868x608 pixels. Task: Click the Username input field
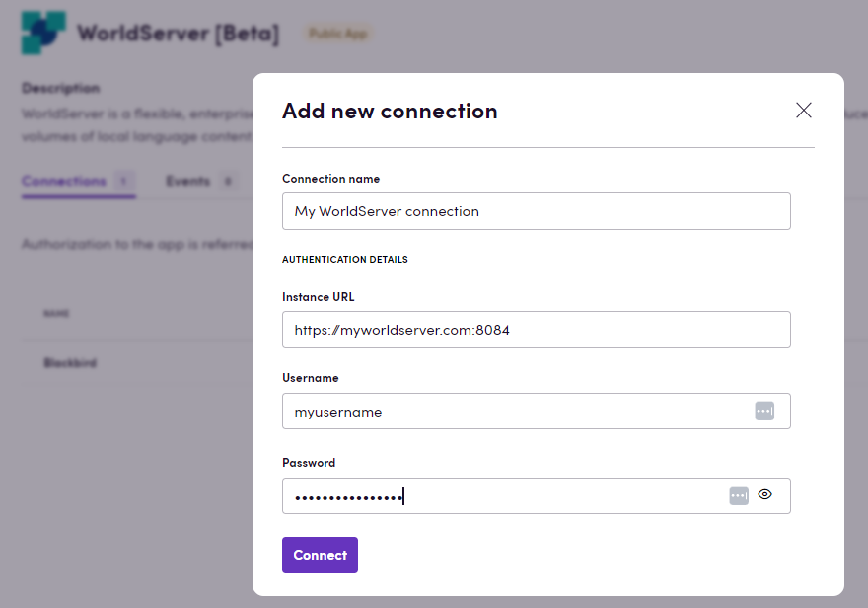[536, 411]
